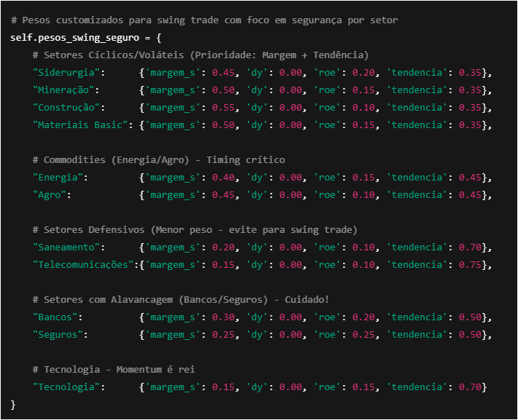Click the 0.75 tendencia value for Telecomunicações
Viewport: 518px width, 420px height.
[470, 264]
